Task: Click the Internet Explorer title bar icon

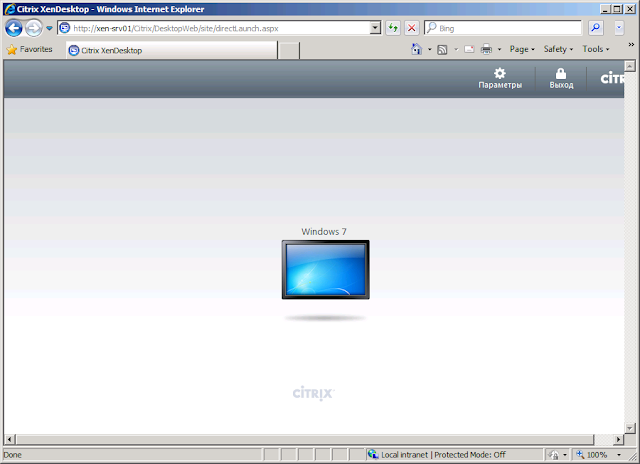Action: (x=9, y=9)
